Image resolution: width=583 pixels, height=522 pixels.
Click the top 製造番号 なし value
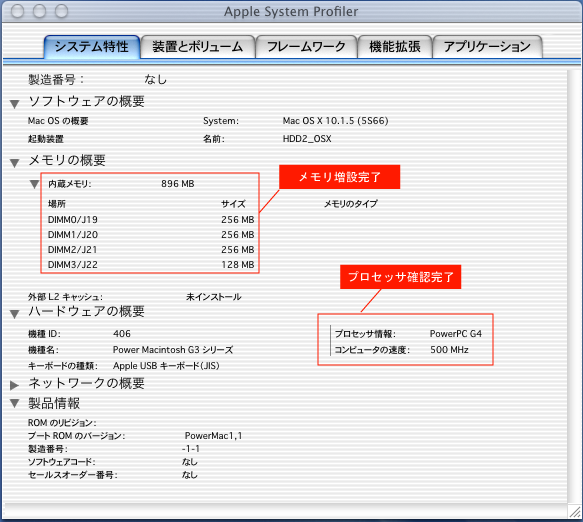[x=155, y=79]
